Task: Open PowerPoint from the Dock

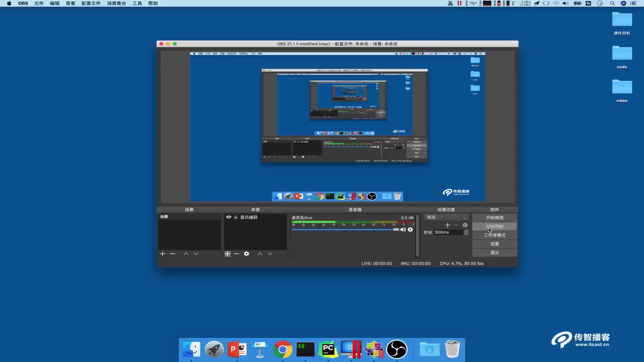Action: click(237, 349)
